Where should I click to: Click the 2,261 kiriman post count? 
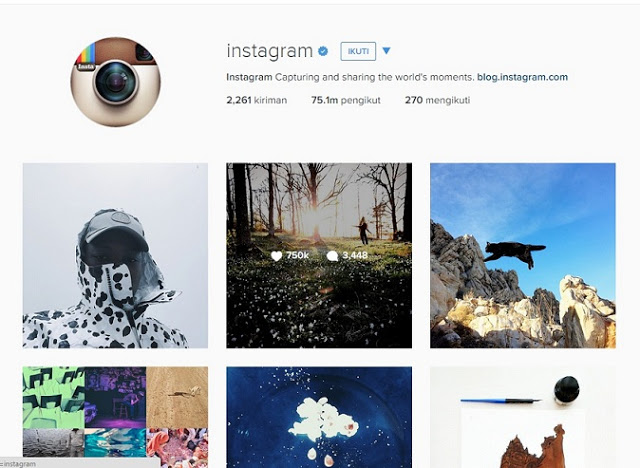pyautogui.click(x=257, y=100)
